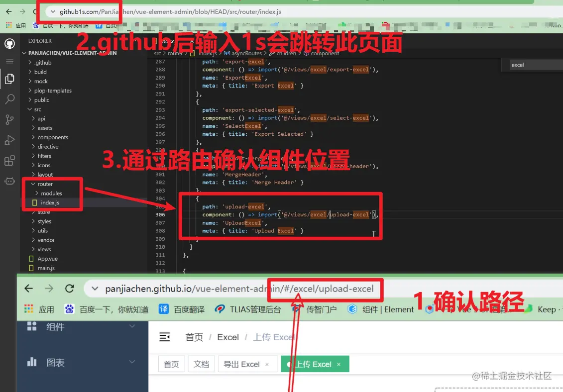The height and width of the screenshot is (392, 563).
Task: Open the robot chat icon in activity bar
Action: [9, 181]
